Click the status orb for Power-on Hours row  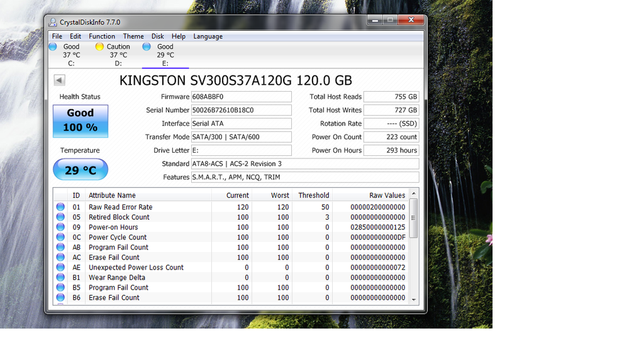(60, 227)
